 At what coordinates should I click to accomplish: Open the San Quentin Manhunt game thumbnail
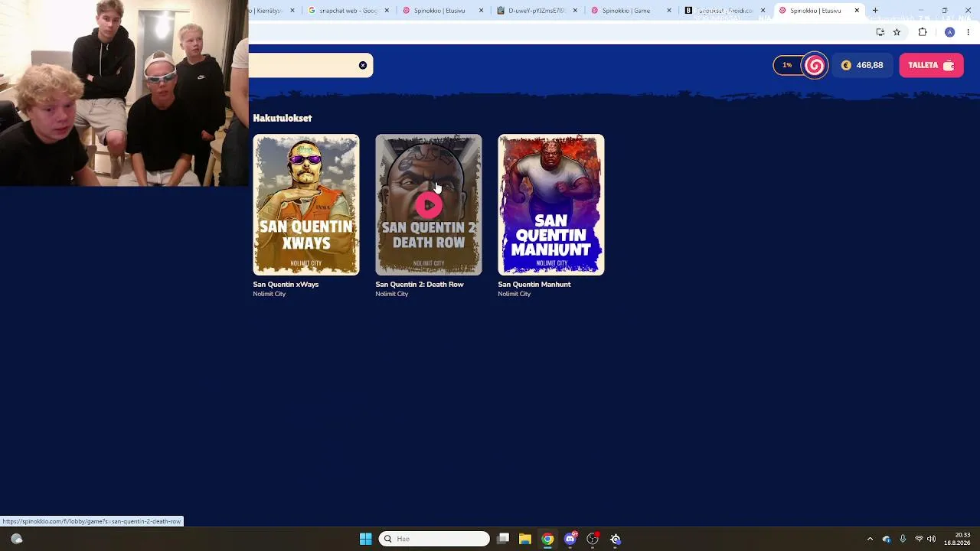click(x=551, y=205)
